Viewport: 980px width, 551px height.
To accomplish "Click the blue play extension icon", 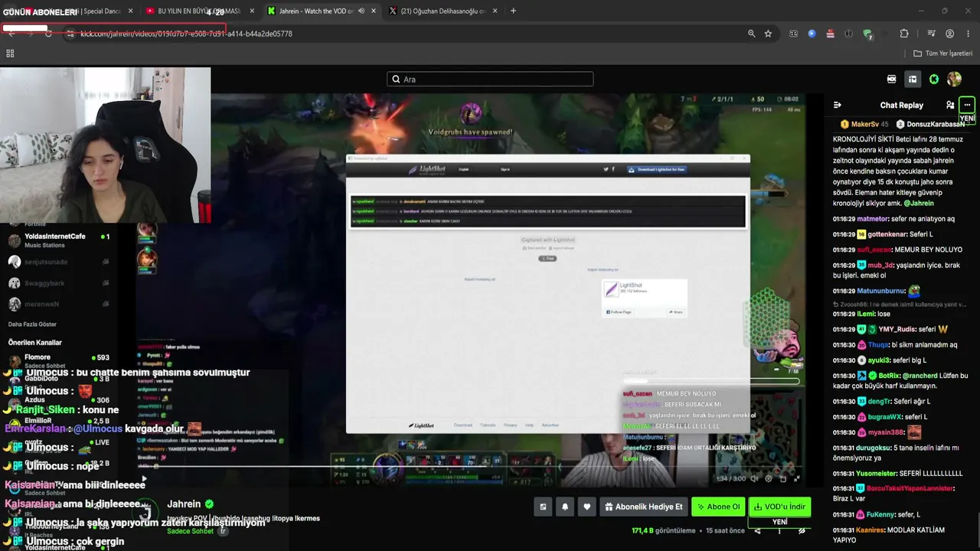I will pos(812,34).
